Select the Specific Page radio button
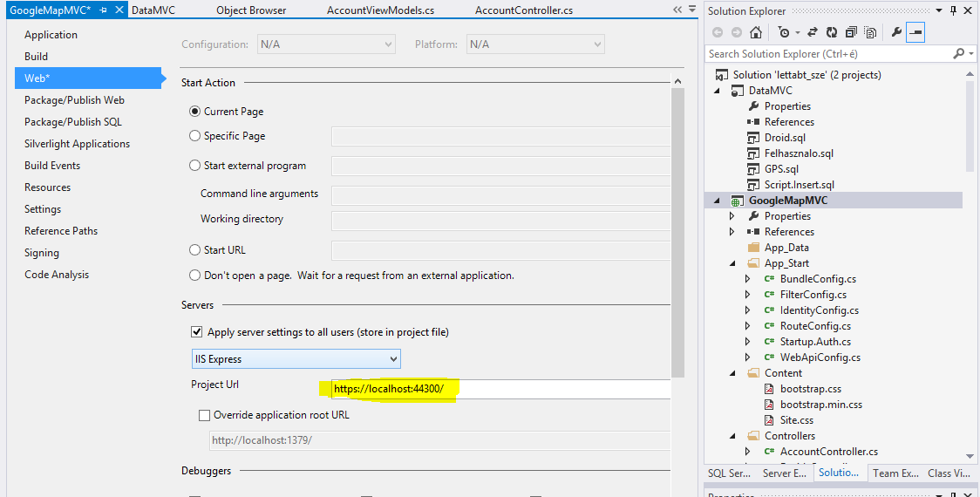The width and height of the screenshot is (980, 497). point(195,136)
